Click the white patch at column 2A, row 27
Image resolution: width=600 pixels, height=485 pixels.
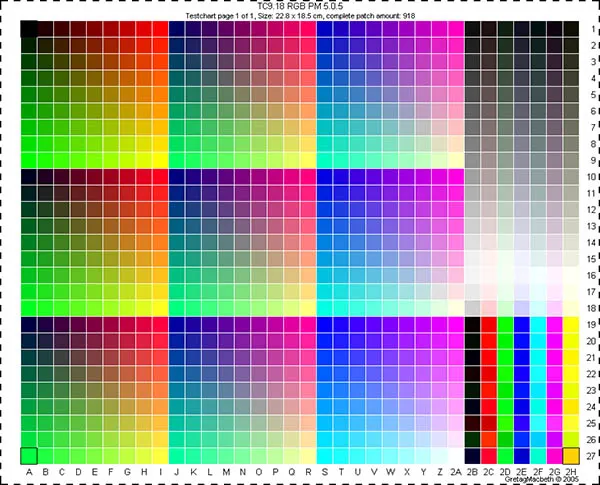[456, 455]
